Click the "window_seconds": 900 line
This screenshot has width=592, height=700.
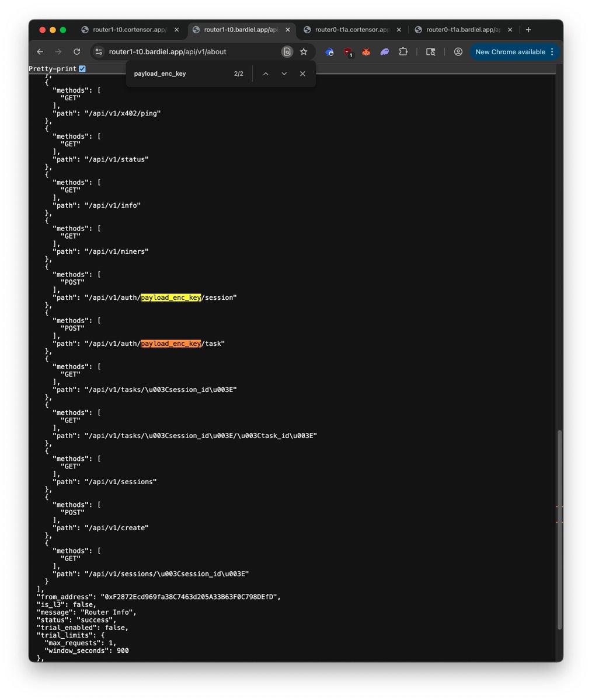click(86, 650)
